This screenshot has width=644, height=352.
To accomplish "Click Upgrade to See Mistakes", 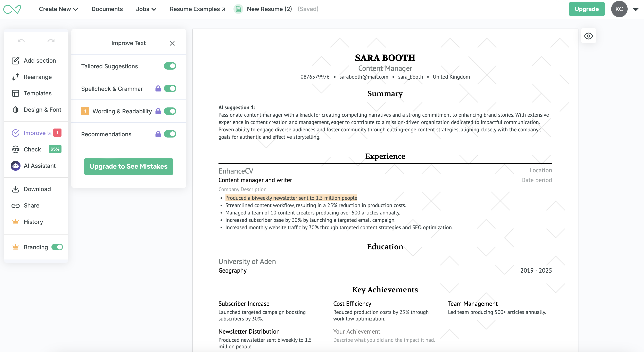I will [x=129, y=166].
